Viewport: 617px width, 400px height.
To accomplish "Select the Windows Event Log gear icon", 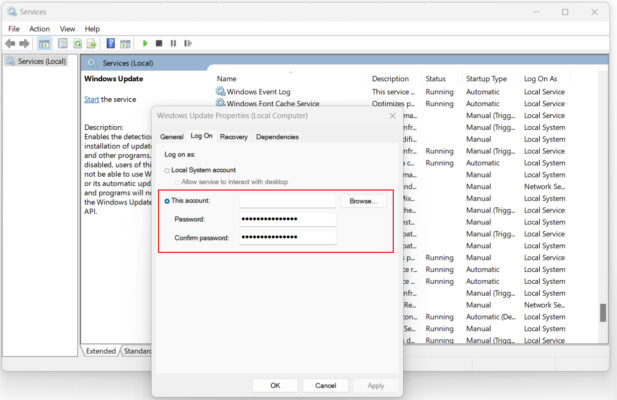I will (x=220, y=91).
